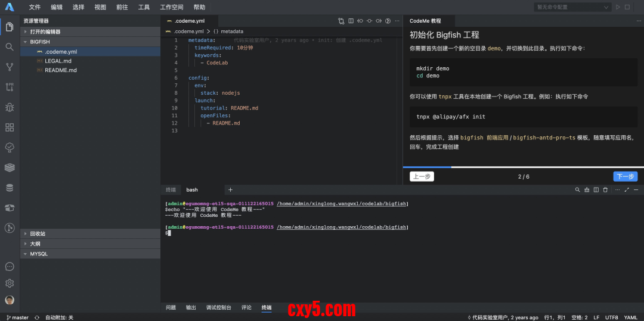Open the settings gear icon

(10, 283)
